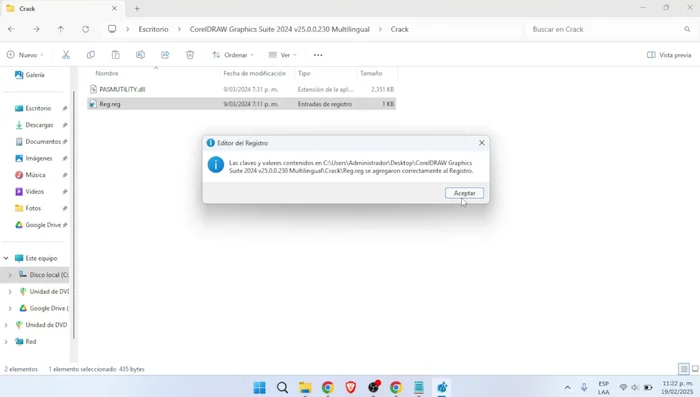Open the taskbar clock and date
This screenshot has width=700, height=397.
[677, 387]
